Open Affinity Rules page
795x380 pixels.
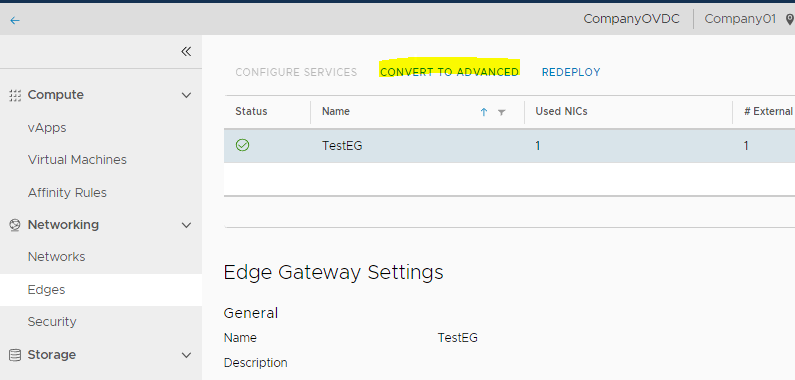[x=67, y=193]
